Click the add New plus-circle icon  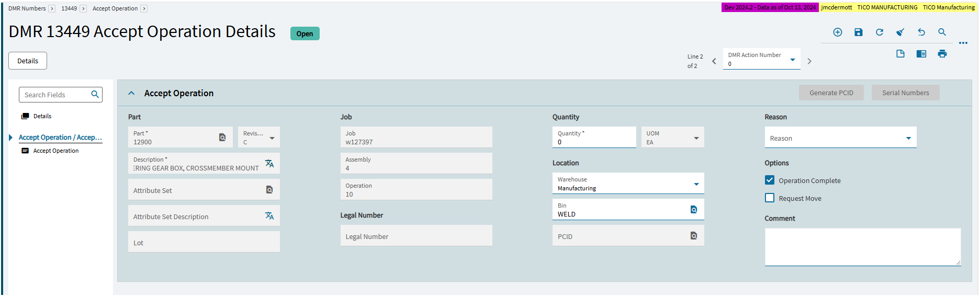tap(838, 32)
